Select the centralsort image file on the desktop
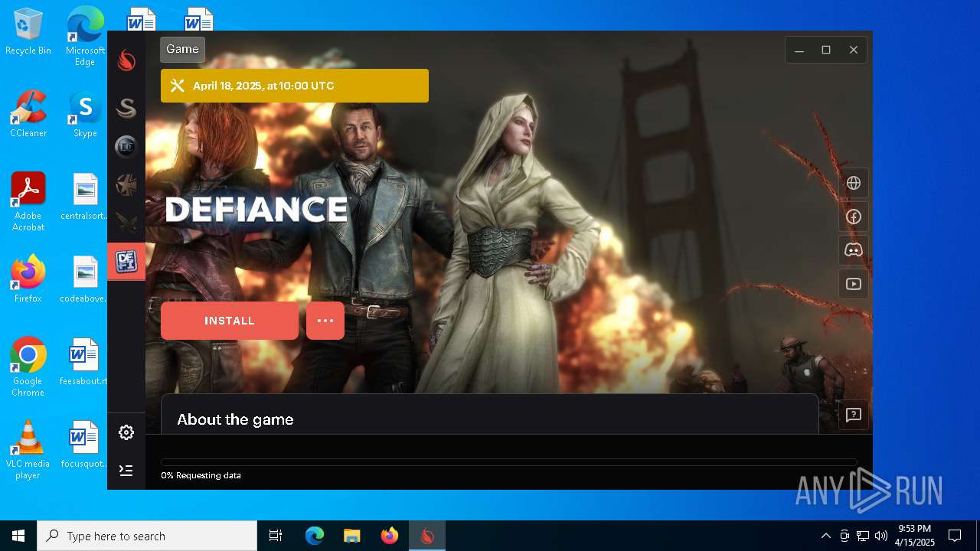Screen dimensions: 980x551 (85, 197)
